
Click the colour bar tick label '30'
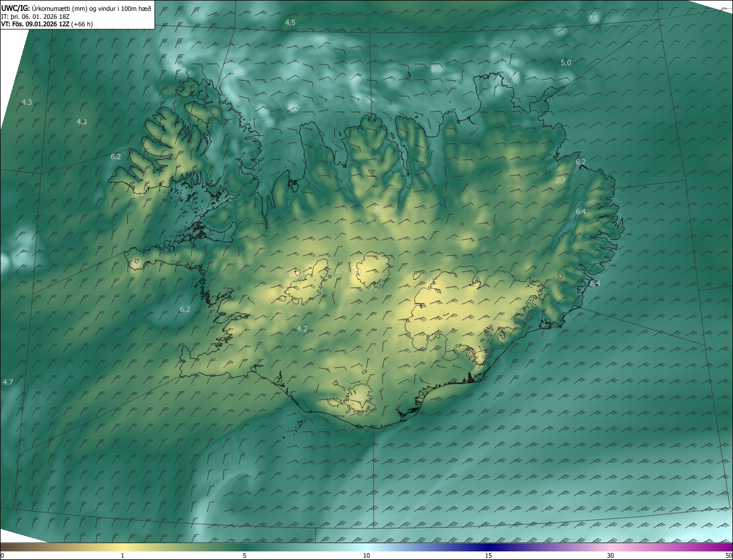[x=610, y=555]
